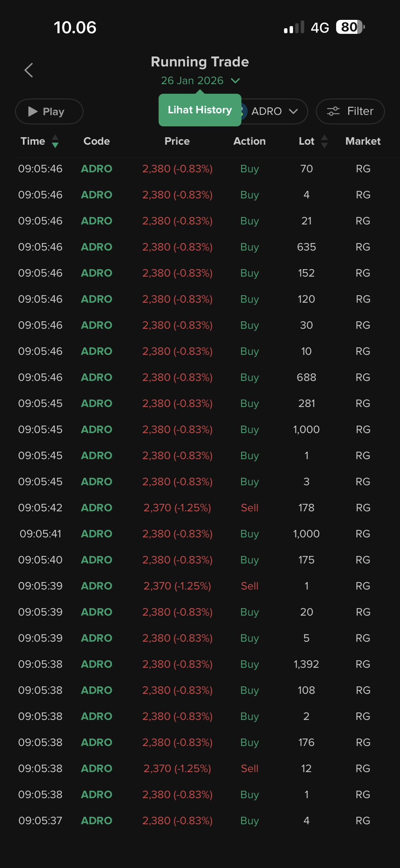Tap the Sell trade of 12 lots
This screenshot has height=868, width=400.
tap(200, 769)
